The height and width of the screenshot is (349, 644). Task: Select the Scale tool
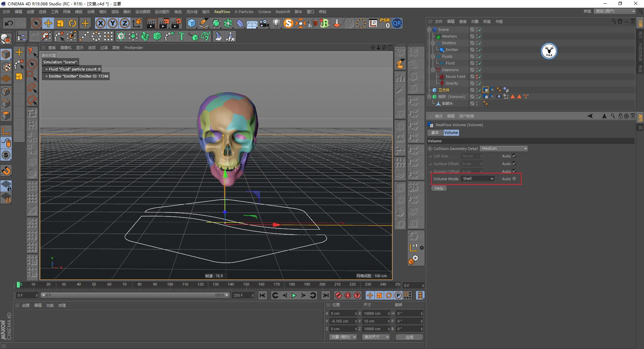[x=60, y=23]
